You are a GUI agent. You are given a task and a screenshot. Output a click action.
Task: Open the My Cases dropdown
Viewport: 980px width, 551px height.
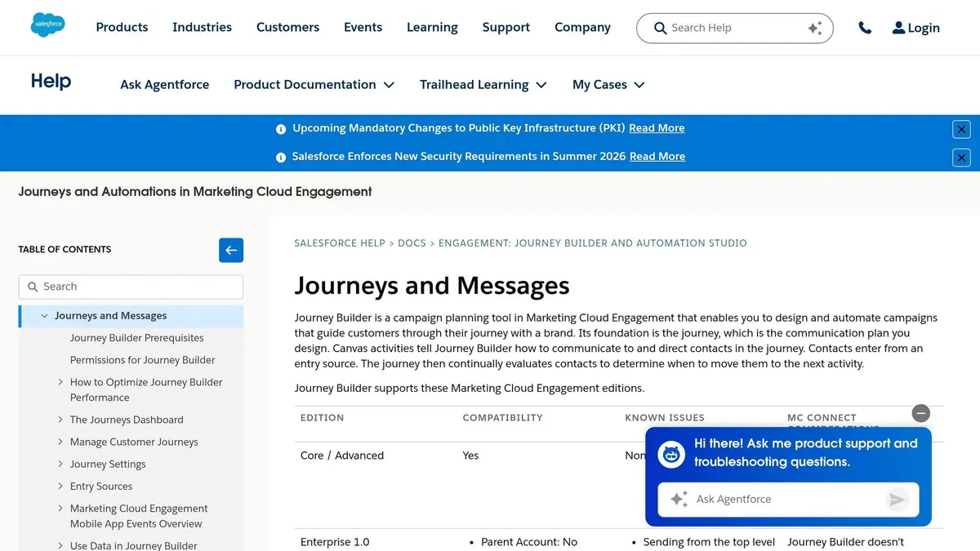pyautogui.click(x=639, y=85)
